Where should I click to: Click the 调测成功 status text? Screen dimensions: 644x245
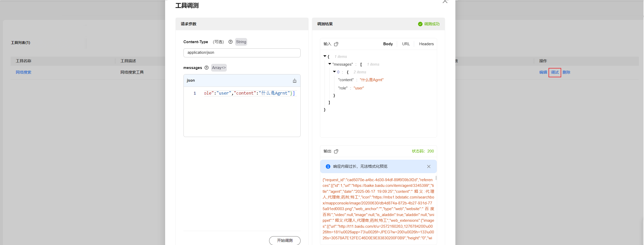pos(432,24)
